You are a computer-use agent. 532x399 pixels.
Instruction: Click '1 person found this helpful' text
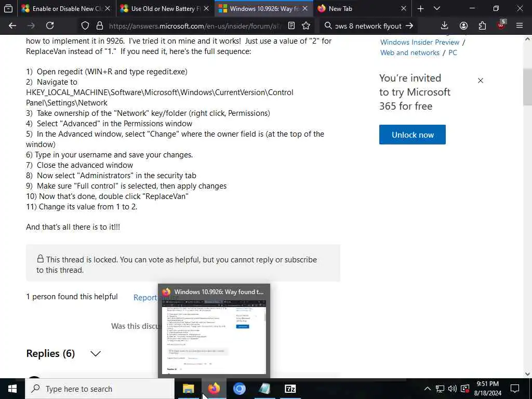click(72, 297)
